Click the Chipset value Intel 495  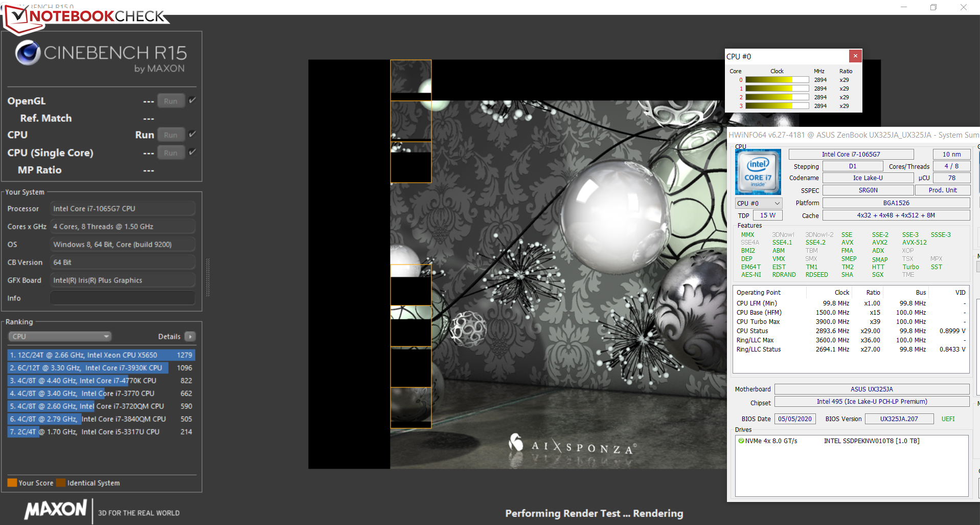pyautogui.click(x=872, y=402)
